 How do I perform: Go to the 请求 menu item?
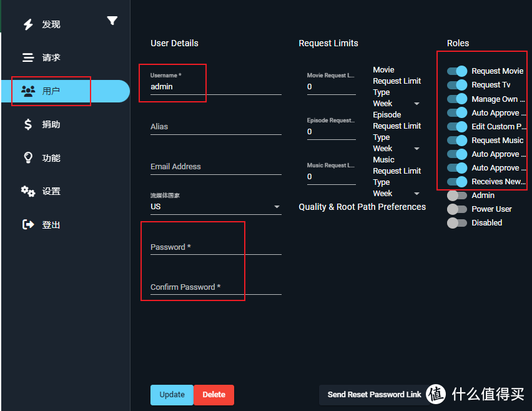tap(51, 57)
